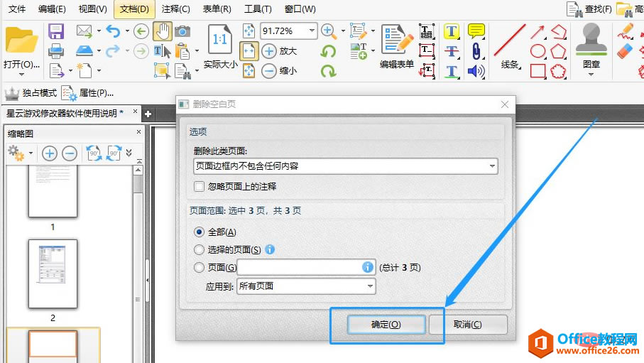Expand the 打开 button dropdown arrow
Screen dimensions: 644x363
coord(21,75)
